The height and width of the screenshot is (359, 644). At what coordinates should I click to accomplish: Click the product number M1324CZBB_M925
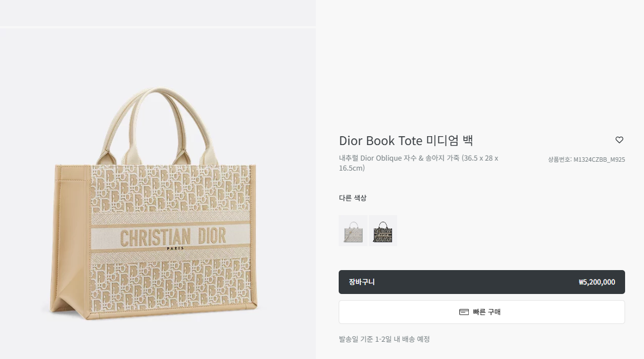click(600, 159)
